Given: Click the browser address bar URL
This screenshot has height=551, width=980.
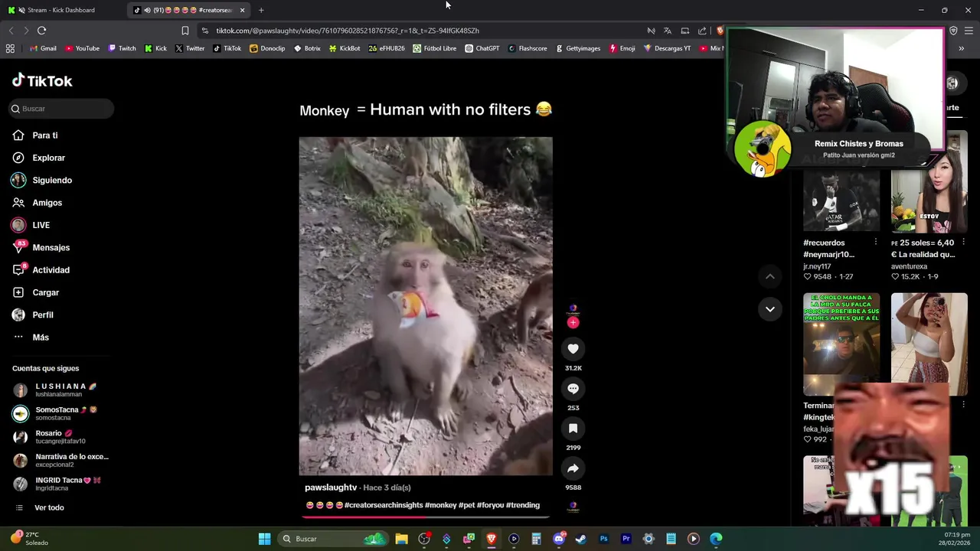Looking at the screenshot, I should click(x=348, y=31).
